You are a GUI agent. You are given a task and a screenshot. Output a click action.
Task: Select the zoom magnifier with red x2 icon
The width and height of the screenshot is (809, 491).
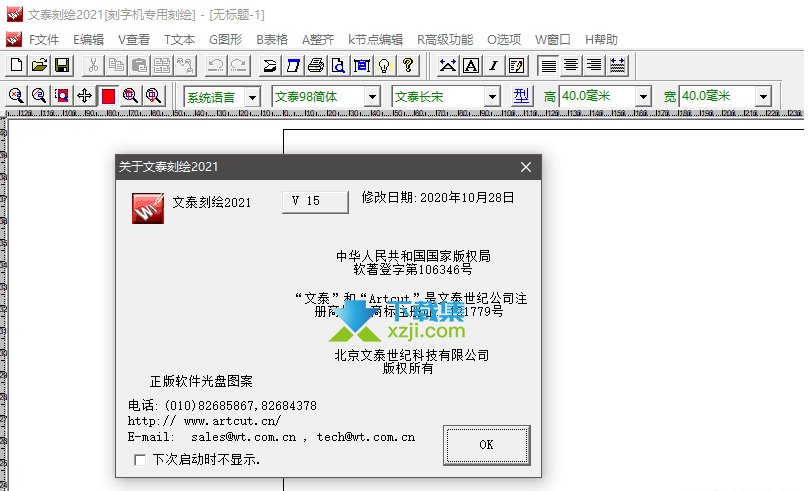pos(17,95)
